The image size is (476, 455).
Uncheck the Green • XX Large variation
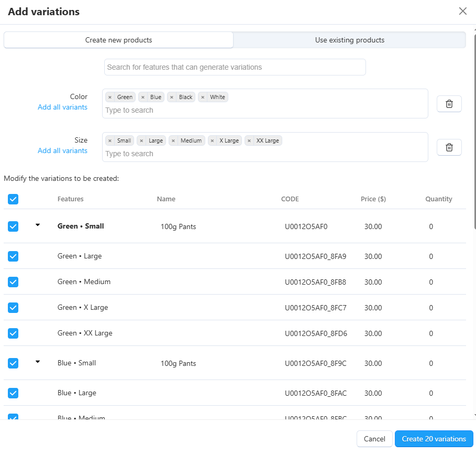(13, 333)
